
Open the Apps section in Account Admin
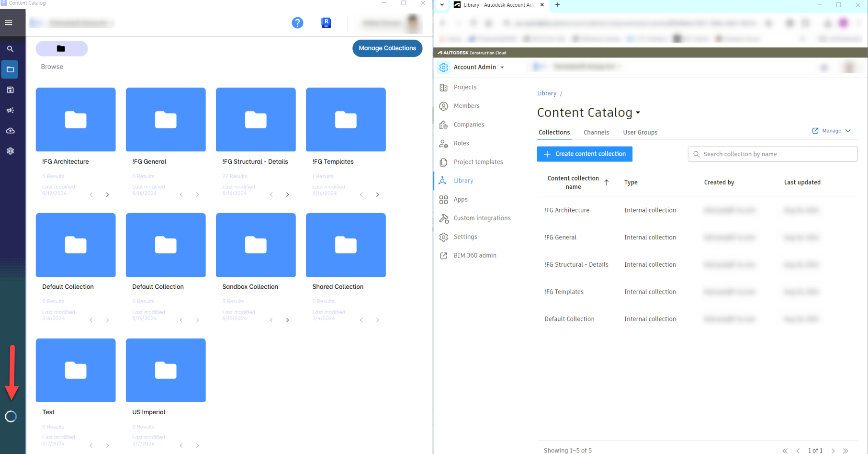pyautogui.click(x=460, y=199)
